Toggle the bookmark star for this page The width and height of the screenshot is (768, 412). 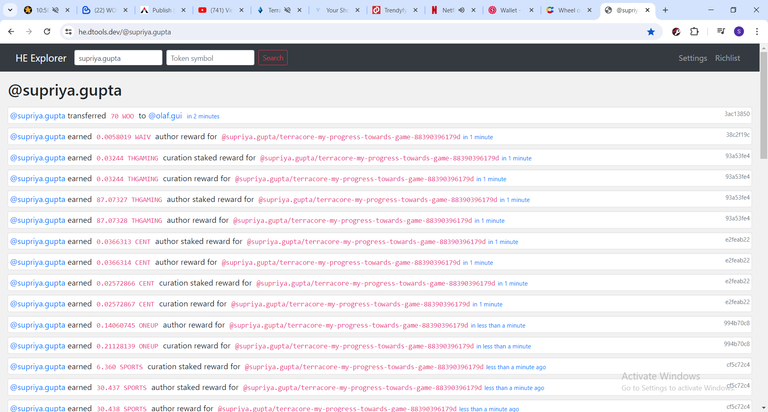tap(650, 32)
